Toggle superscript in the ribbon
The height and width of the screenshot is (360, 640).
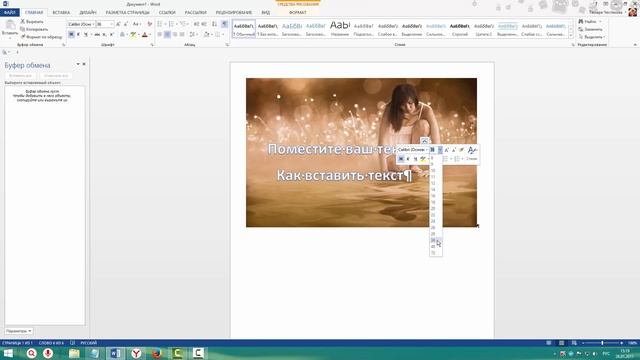111,34
